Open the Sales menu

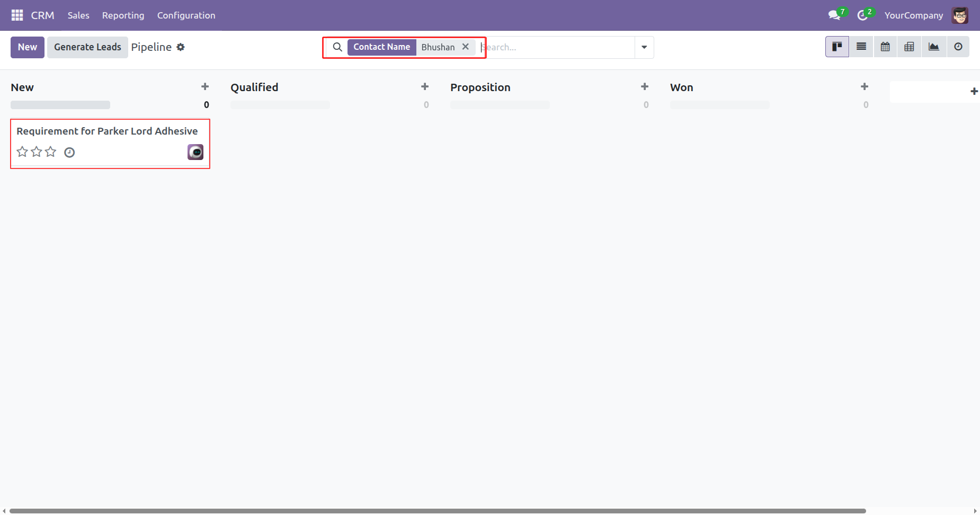(x=78, y=15)
